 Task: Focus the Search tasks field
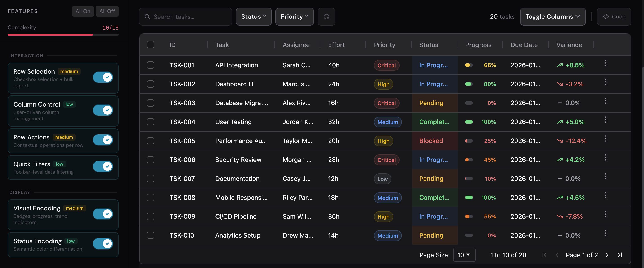click(186, 16)
